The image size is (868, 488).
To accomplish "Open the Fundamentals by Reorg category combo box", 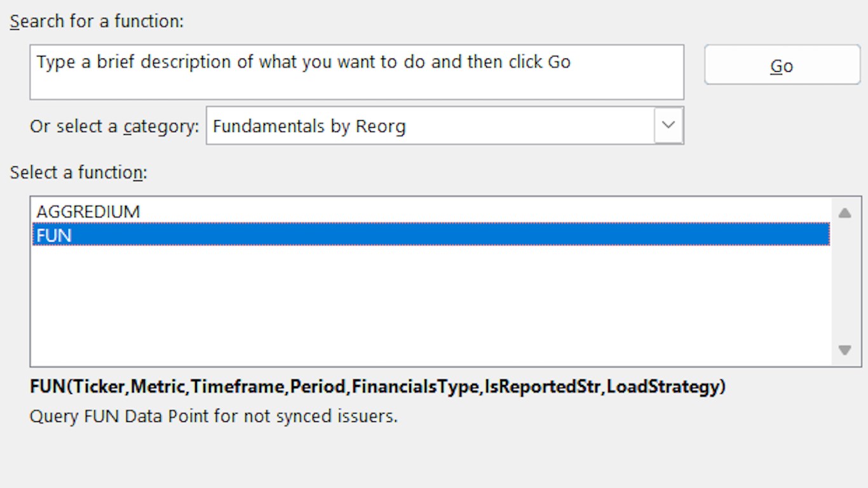I will pyautogui.click(x=432, y=126).
